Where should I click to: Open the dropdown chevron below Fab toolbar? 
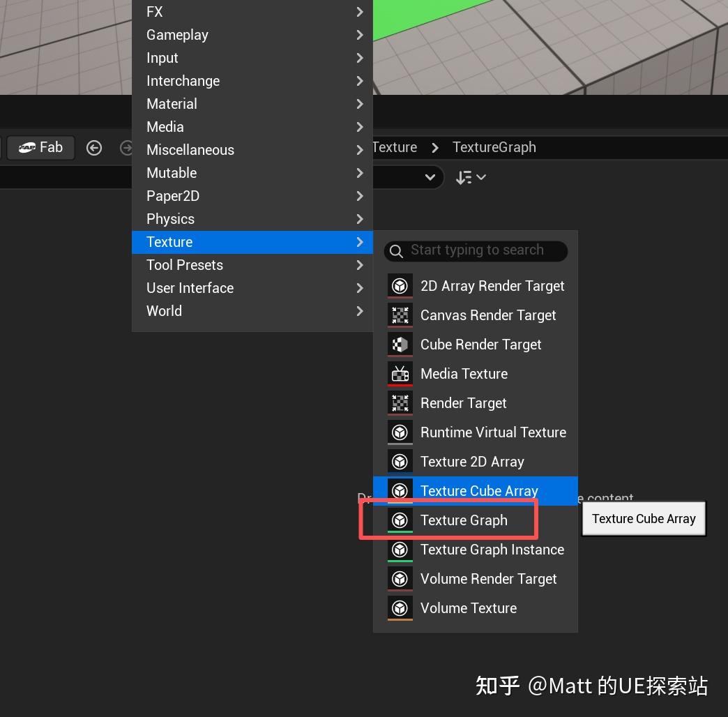coord(430,177)
